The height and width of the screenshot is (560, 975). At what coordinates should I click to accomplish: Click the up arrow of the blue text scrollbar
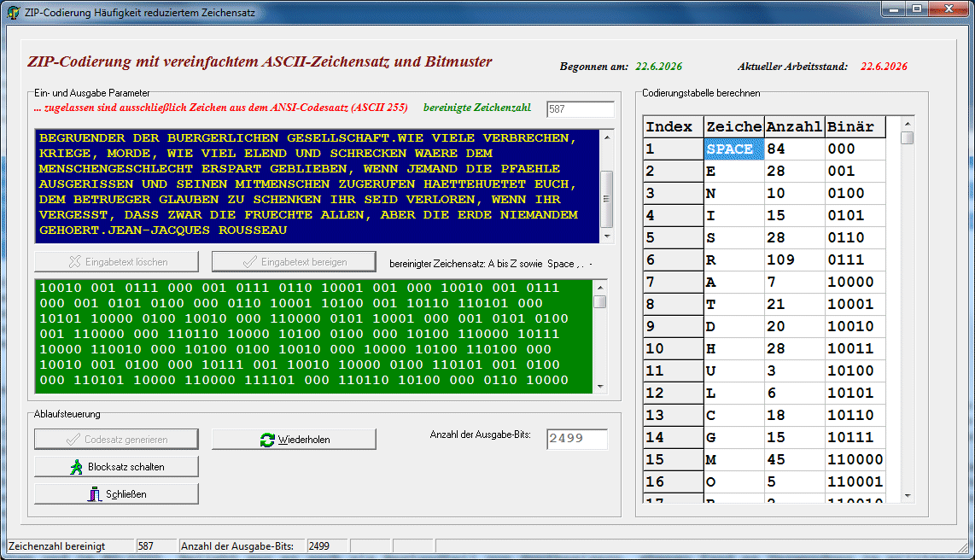(608, 137)
